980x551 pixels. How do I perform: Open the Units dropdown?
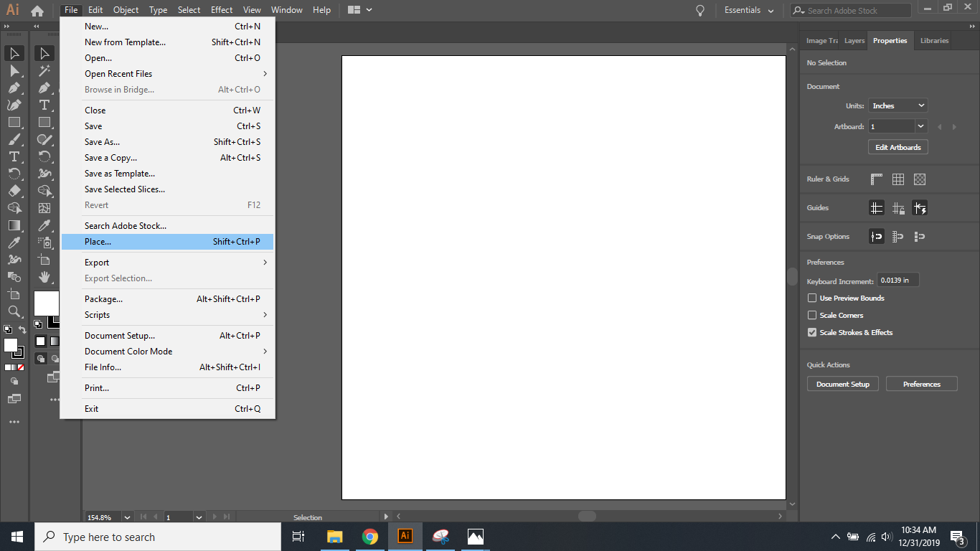[897, 105]
